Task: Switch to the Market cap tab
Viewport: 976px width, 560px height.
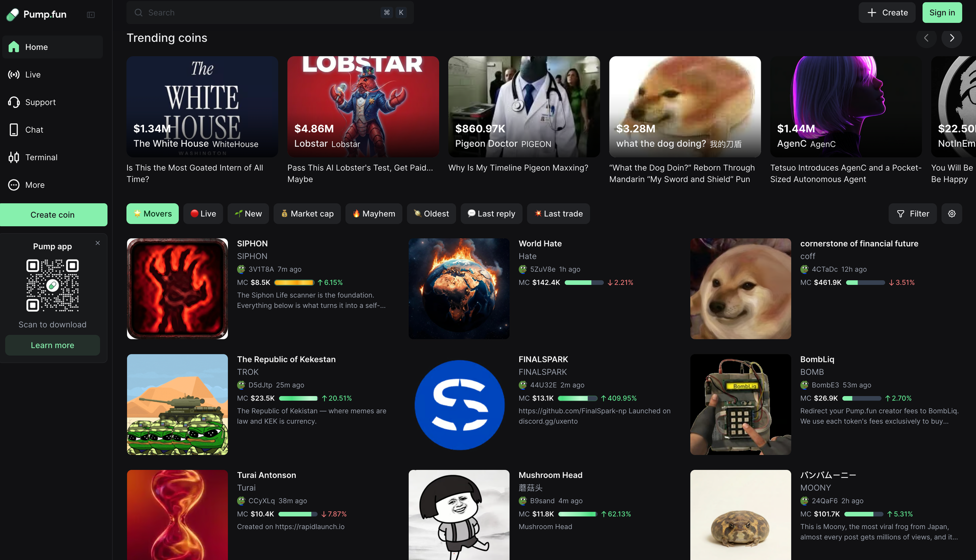Action: coord(307,214)
